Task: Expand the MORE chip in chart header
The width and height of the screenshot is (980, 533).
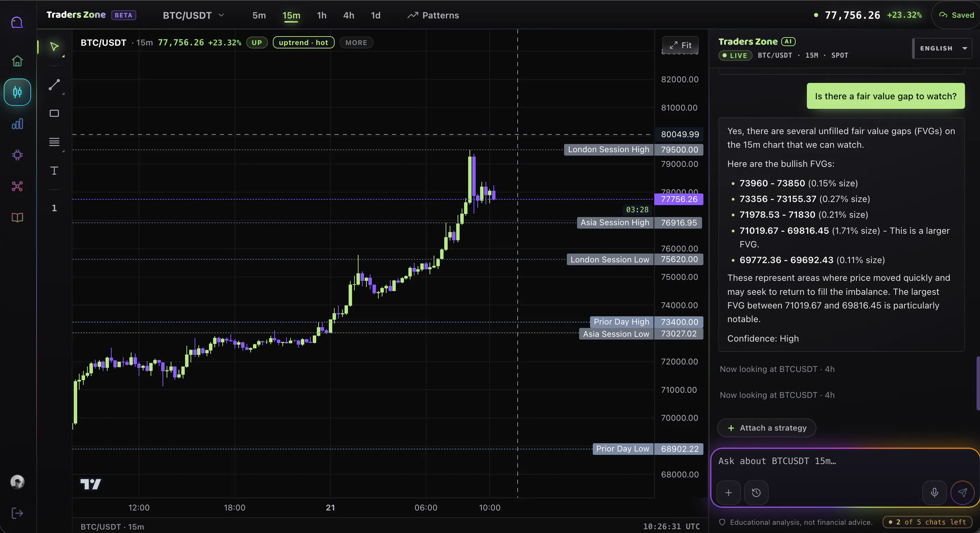Action: click(356, 43)
